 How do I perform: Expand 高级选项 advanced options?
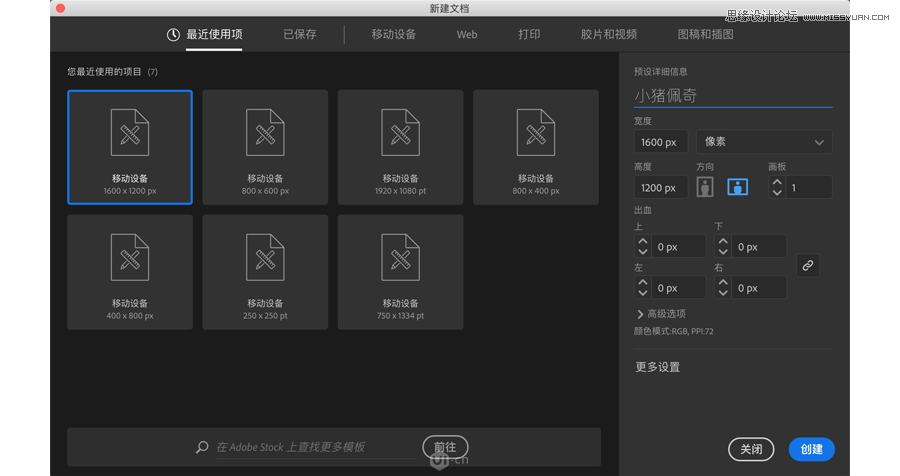[x=661, y=314]
